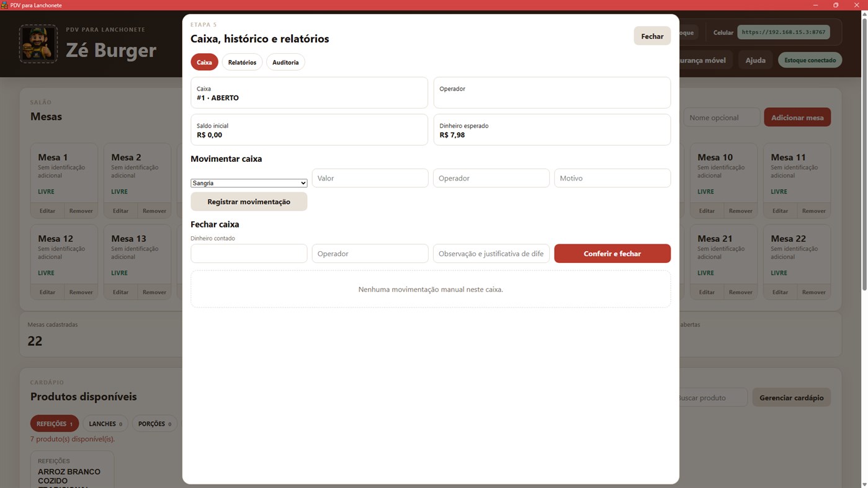Click the Dinheiro esperado R$ 7,98 value
This screenshot has width=868, height=488.
click(452, 135)
